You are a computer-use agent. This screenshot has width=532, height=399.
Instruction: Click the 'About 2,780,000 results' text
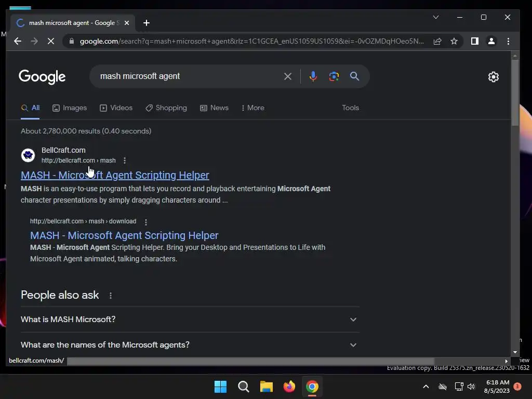pyautogui.click(x=86, y=131)
